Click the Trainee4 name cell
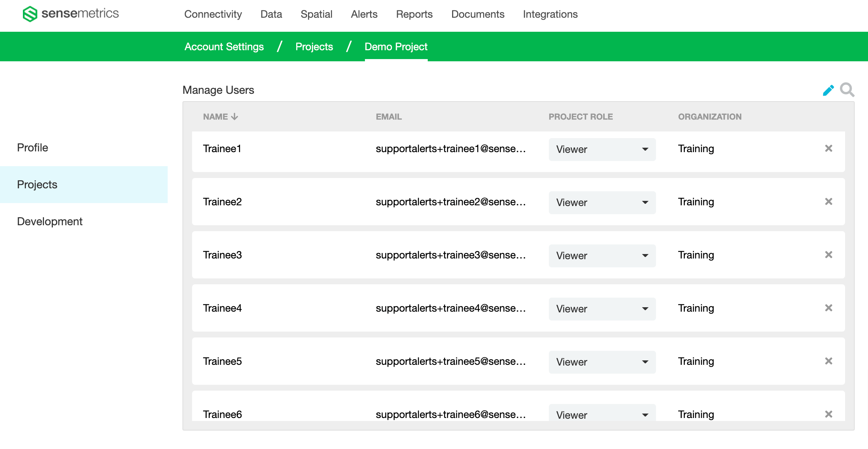Screen dimensions: 868x449 [222, 308]
